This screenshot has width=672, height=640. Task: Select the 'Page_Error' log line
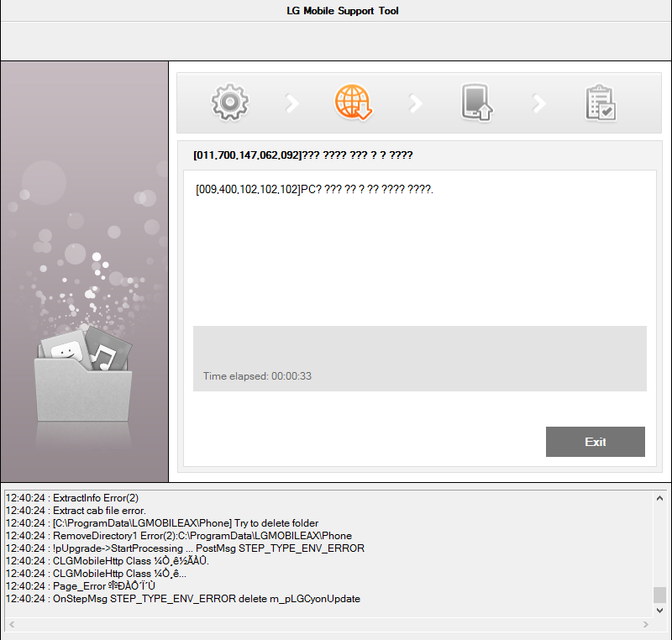(81, 586)
